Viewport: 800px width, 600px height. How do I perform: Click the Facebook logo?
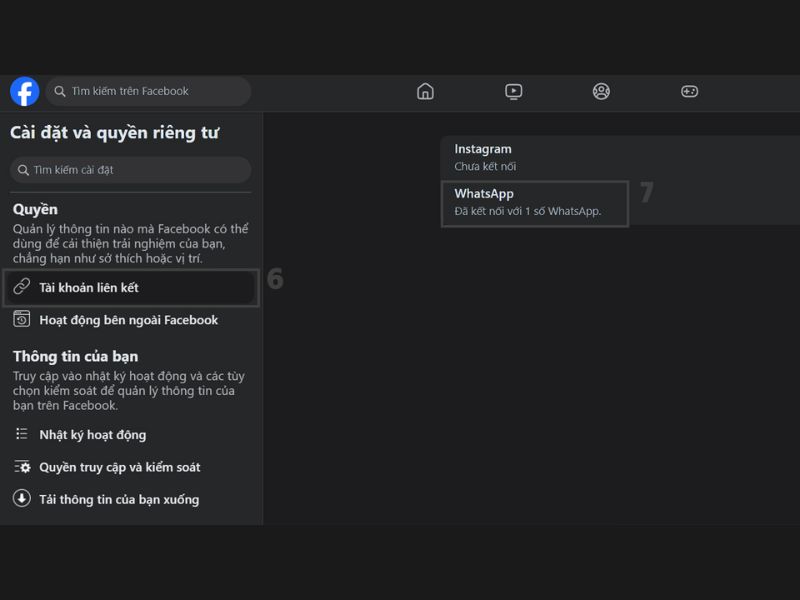24,91
